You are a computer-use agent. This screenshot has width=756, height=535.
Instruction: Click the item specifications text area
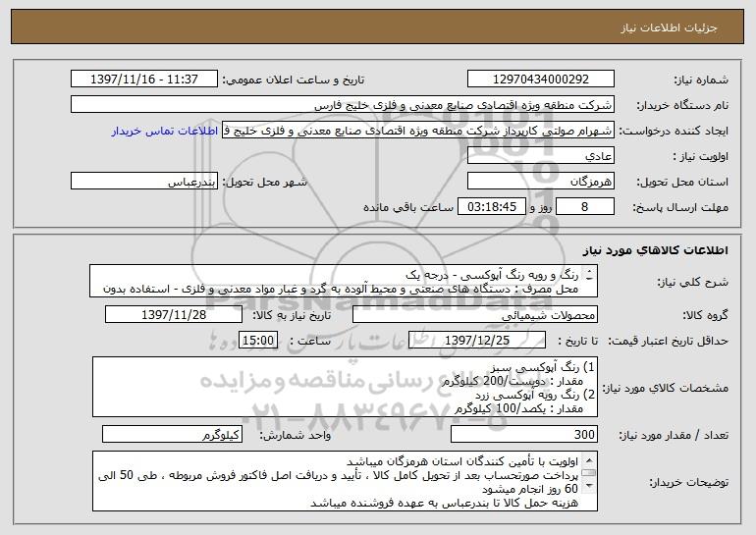[345, 387]
